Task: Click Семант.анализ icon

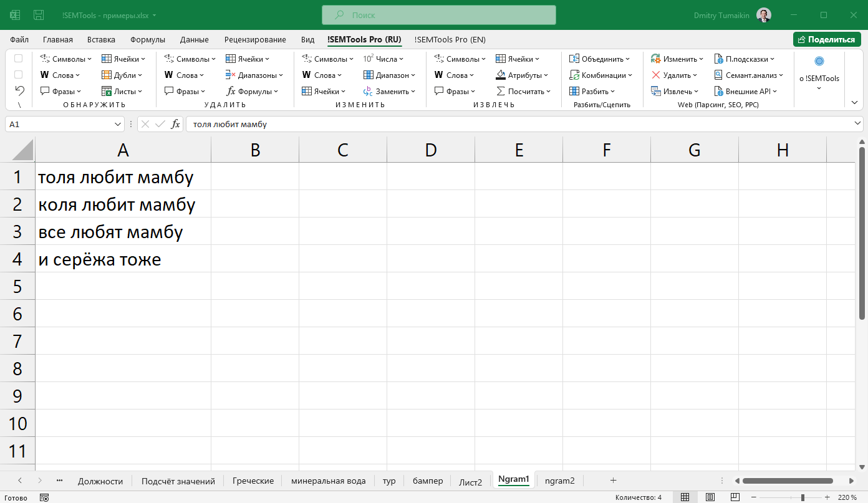Action: coord(718,75)
